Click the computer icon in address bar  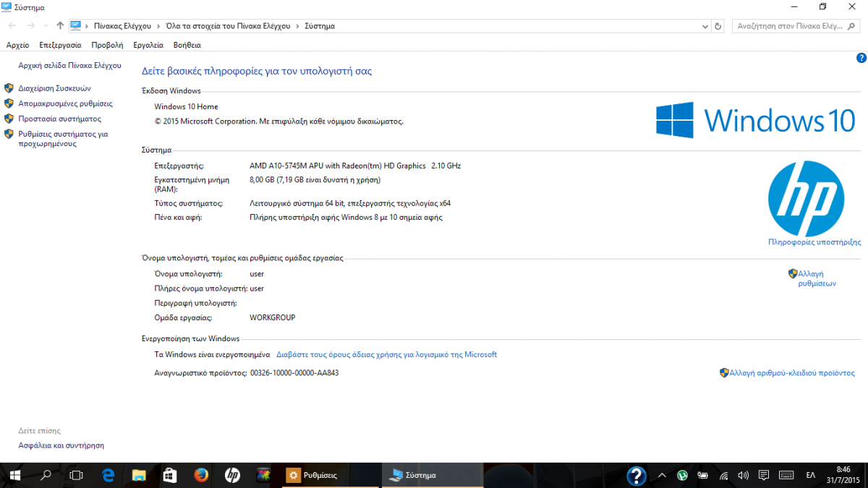point(75,26)
